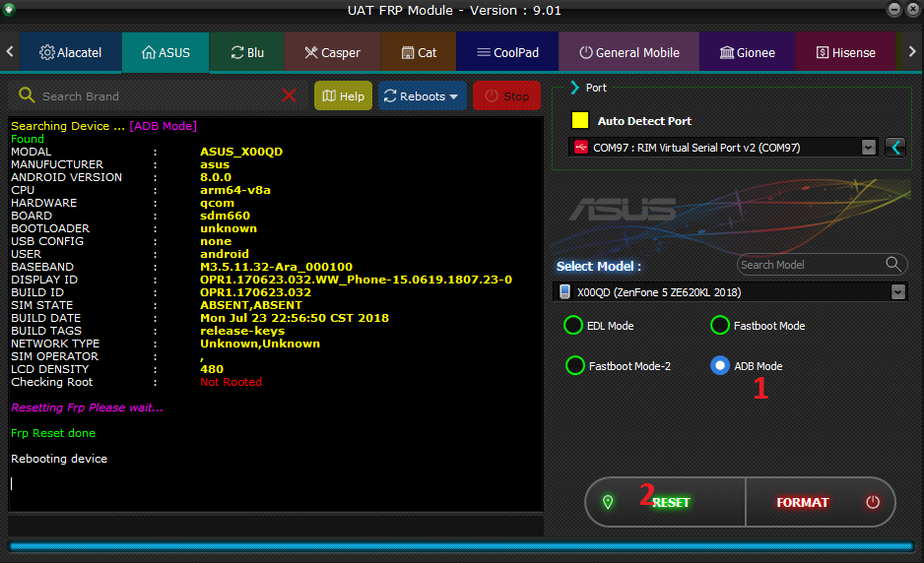Click the 'sdm660' board value

[225, 216]
